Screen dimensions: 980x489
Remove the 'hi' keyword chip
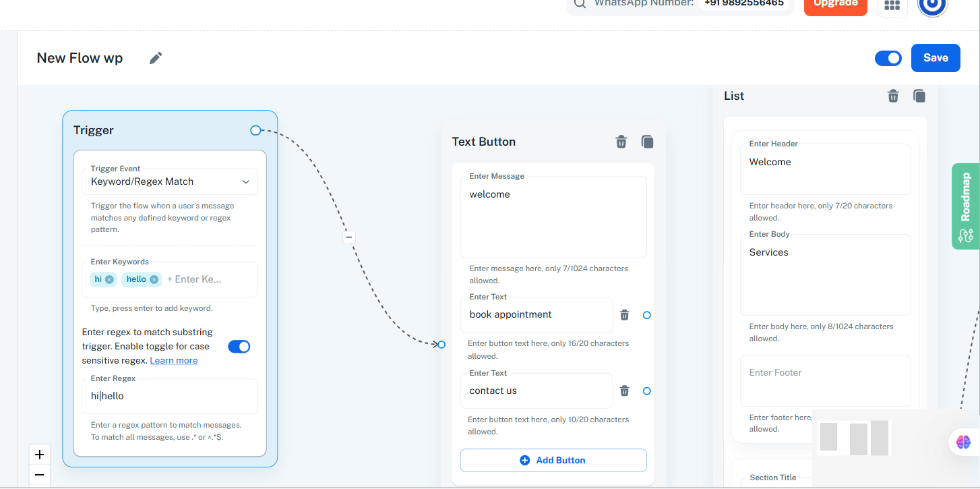pos(109,279)
